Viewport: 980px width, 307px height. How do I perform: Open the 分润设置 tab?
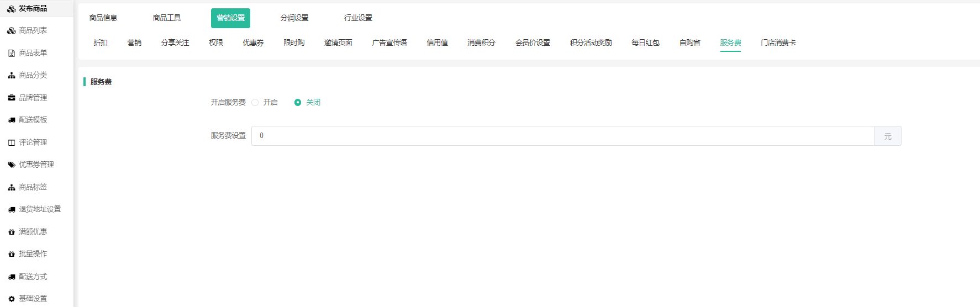pos(294,18)
